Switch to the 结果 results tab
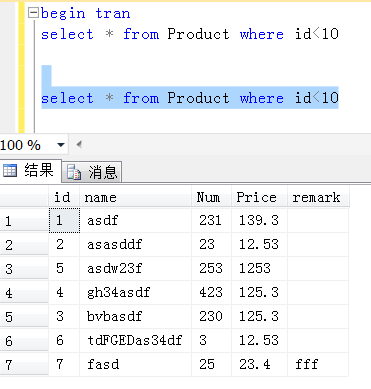Screen dimensions: 371x389 click(x=31, y=170)
